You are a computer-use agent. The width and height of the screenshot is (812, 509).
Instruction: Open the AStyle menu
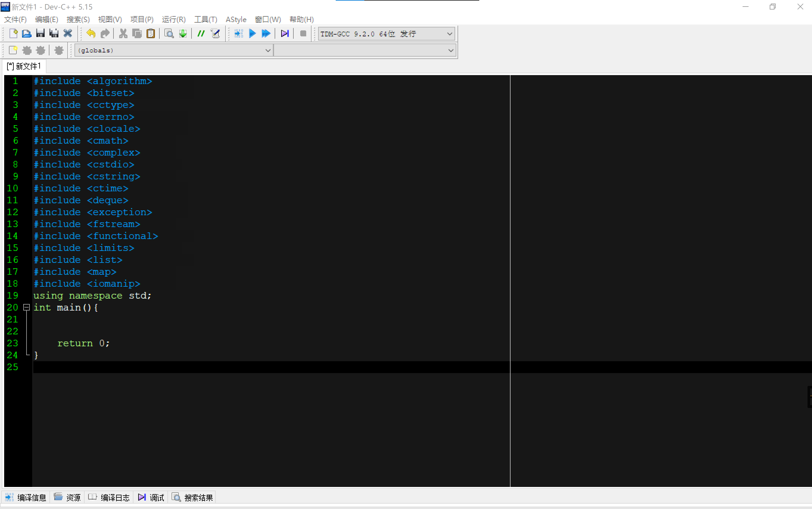[236, 19]
